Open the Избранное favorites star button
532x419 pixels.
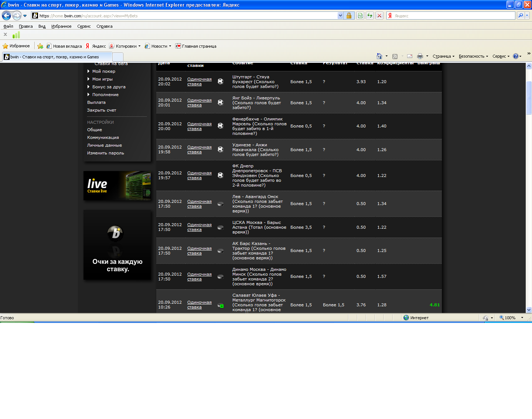point(16,46)
